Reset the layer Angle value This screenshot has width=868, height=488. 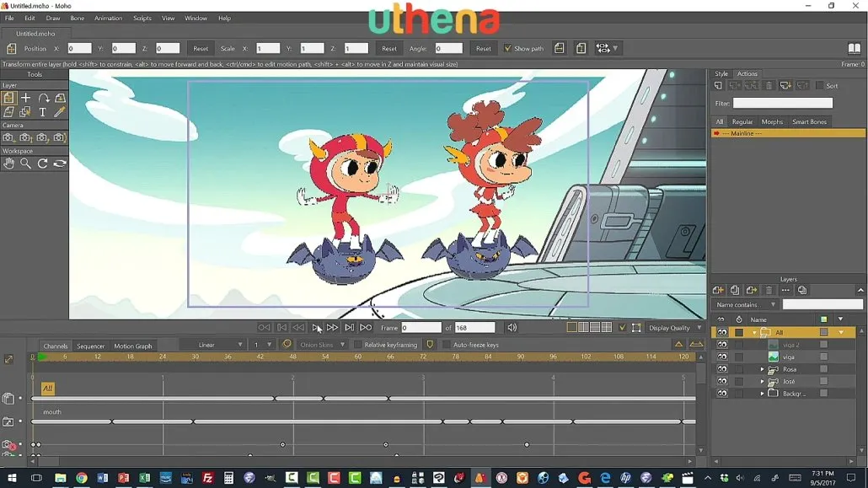483,48
